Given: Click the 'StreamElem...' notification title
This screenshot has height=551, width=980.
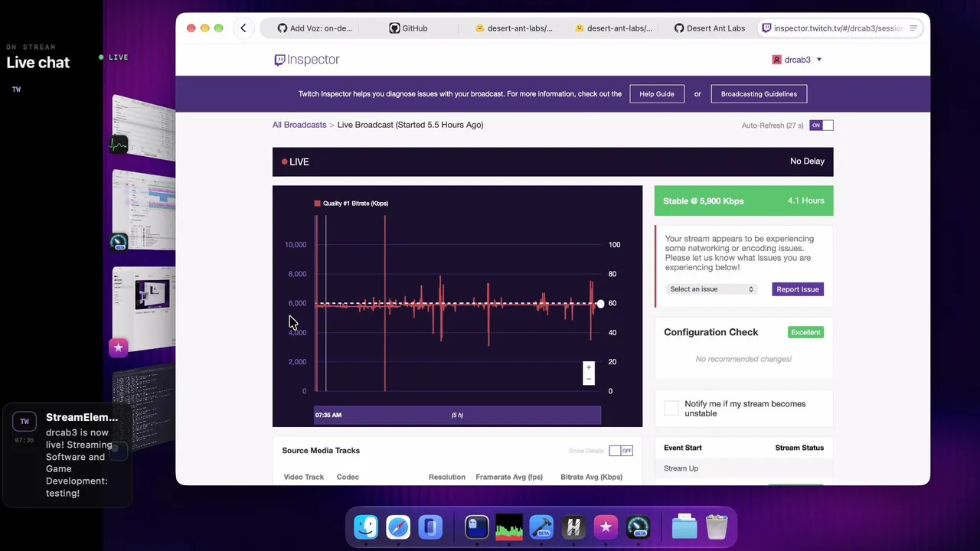Looking at the screenshot, I should click(x=82, y=417).
